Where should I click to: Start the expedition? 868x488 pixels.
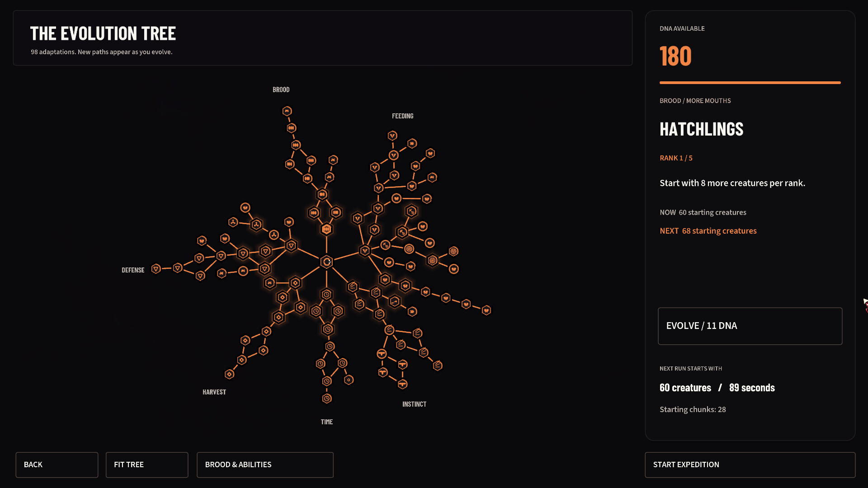(750, 465)
